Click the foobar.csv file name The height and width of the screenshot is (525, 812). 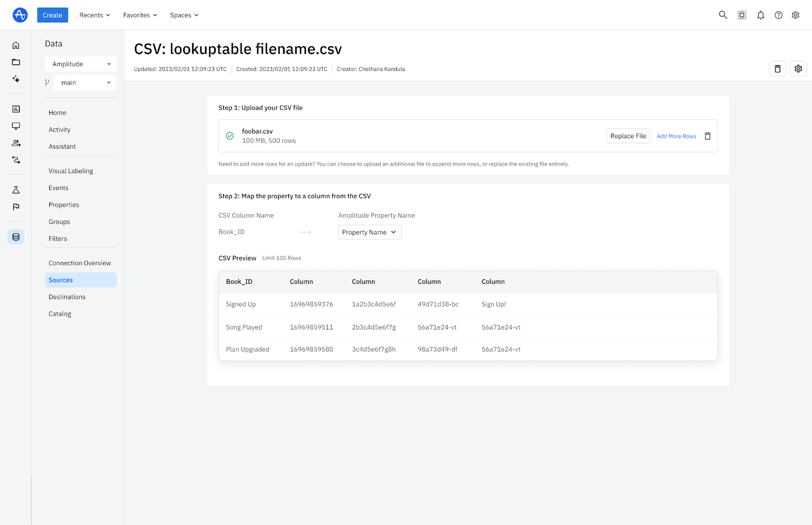(x=257, y=131)
